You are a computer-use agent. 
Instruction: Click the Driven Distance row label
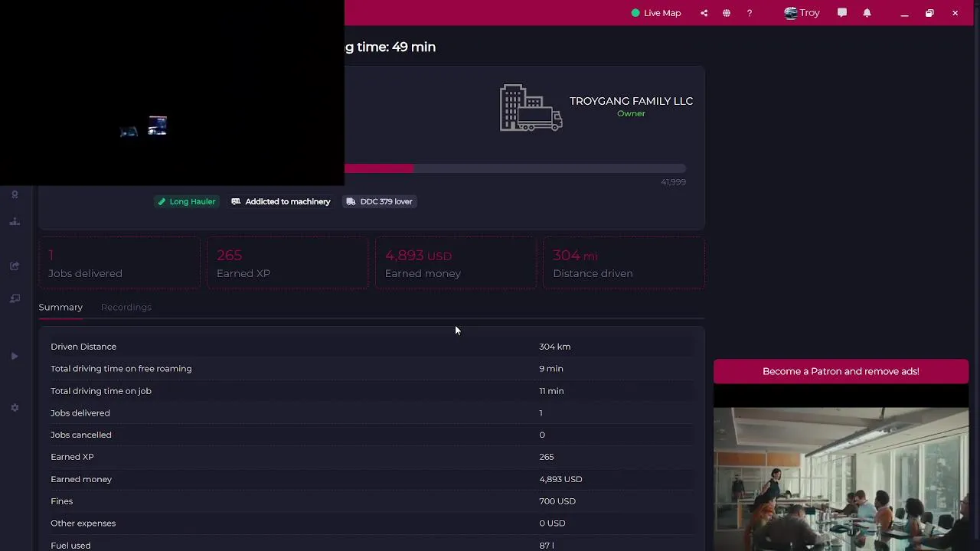pos(83,347)
